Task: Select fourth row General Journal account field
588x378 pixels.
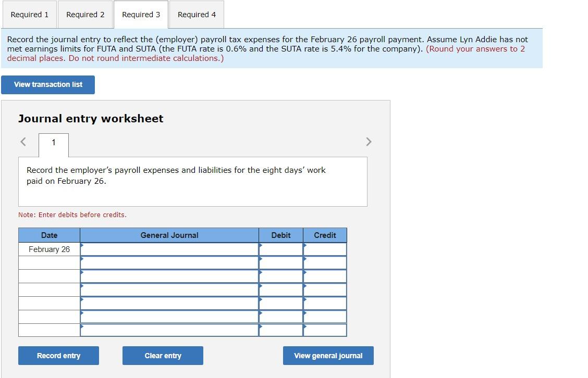Action: [x=169, y=289]
